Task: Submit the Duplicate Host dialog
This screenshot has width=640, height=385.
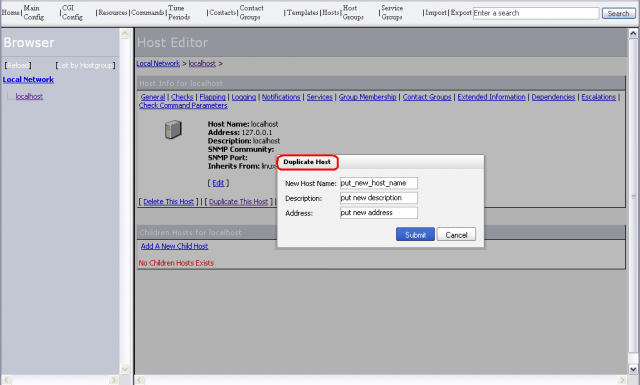Action: (x=415, y=234)
